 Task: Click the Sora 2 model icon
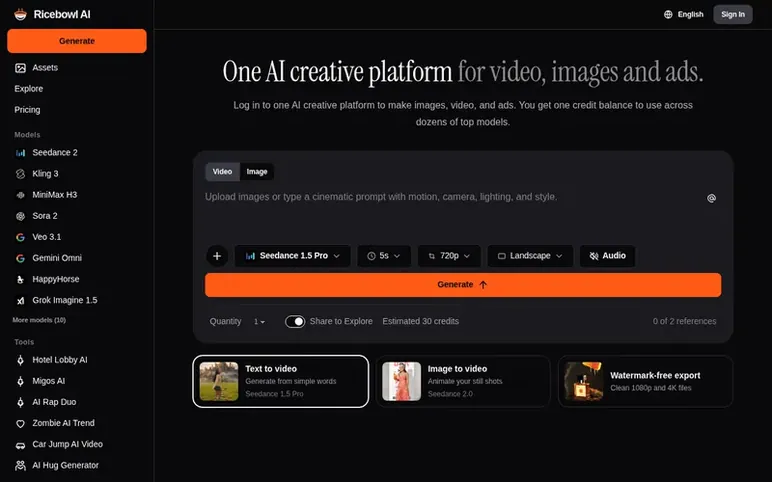tap(20, 216)
